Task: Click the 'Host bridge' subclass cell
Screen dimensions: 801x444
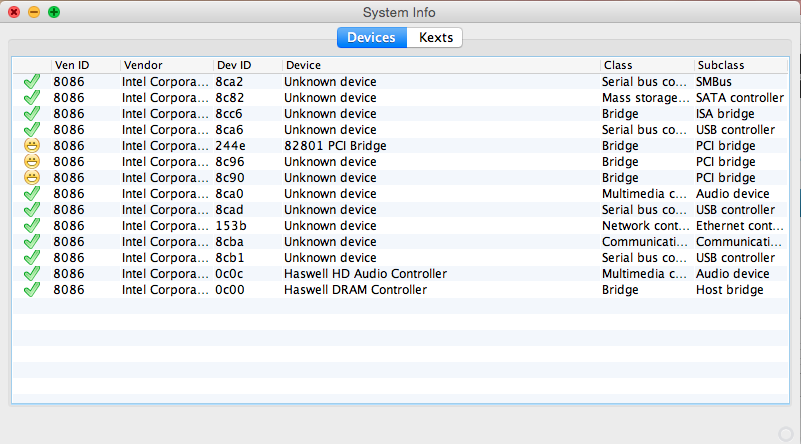Action: pos(729,290)
